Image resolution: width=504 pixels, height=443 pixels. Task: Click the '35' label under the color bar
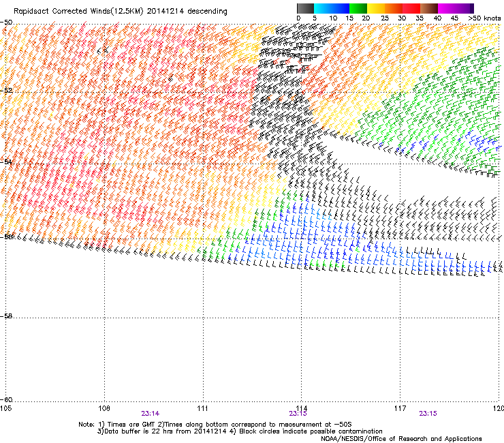(420, 18)
